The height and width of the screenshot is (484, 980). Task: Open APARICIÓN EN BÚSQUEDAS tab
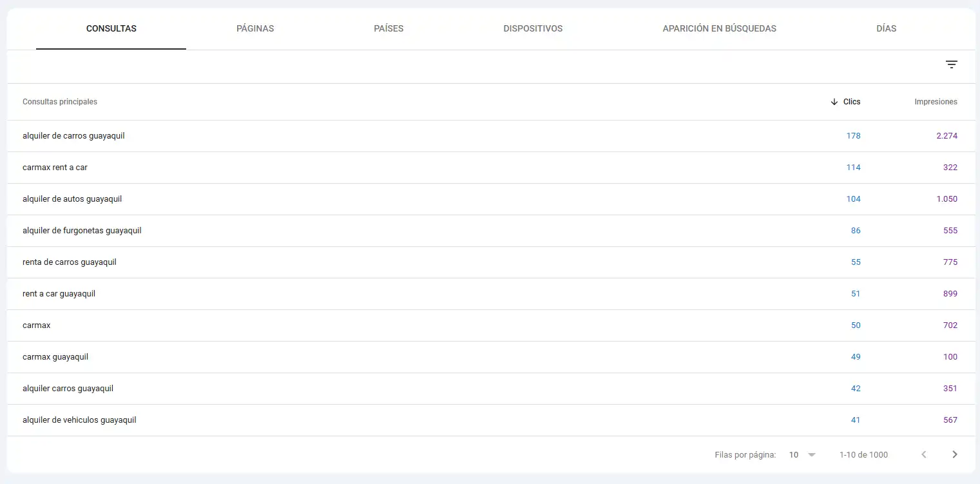click(719, 29)
